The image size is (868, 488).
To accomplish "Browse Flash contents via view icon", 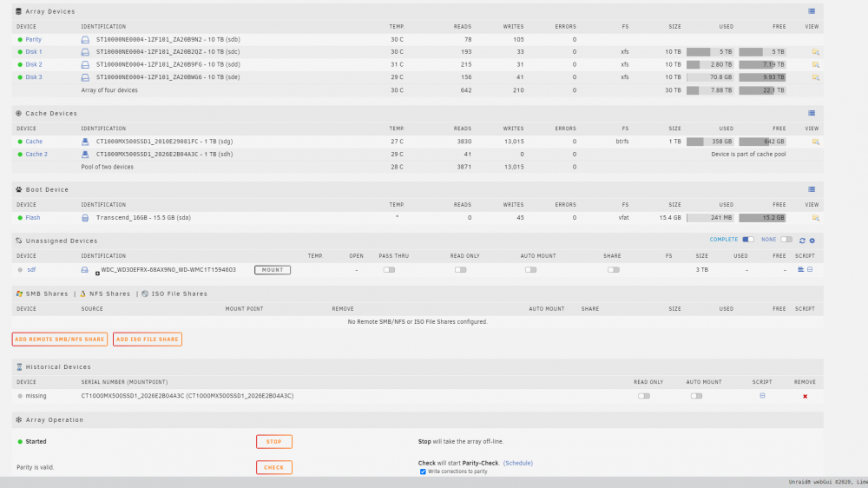I will [815, 218].
